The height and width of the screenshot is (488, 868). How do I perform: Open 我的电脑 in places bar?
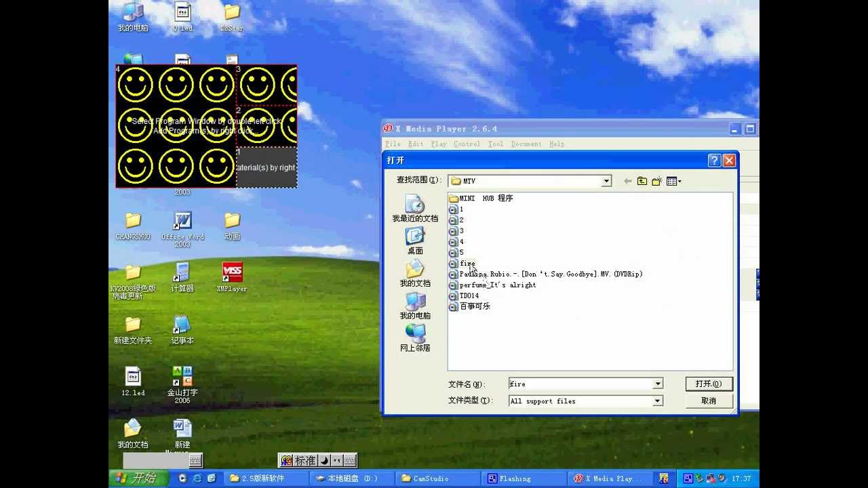point(415,306)
